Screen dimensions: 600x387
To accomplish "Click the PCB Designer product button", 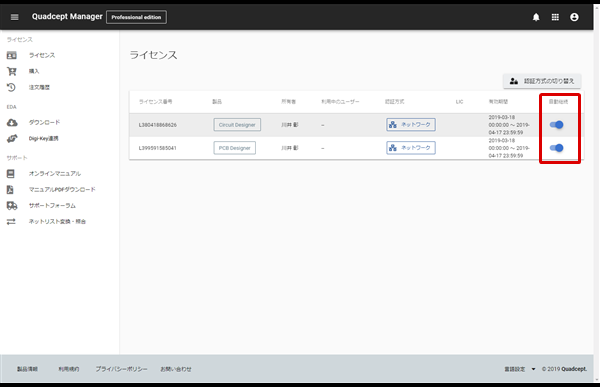I will [x=235, y=148].
